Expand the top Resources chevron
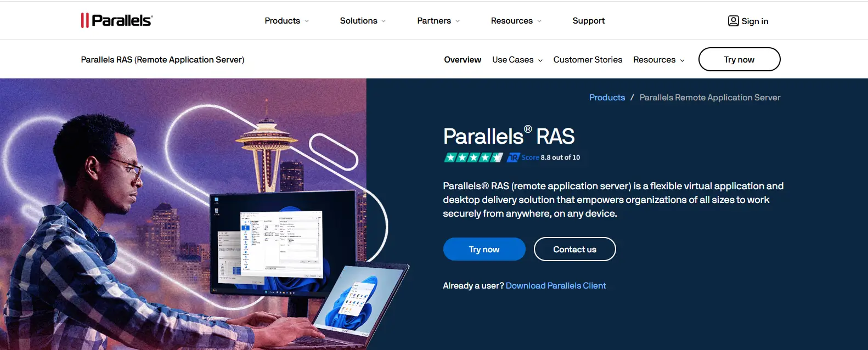This screenshot has width=868, height=350. click(x=539, y=21)
